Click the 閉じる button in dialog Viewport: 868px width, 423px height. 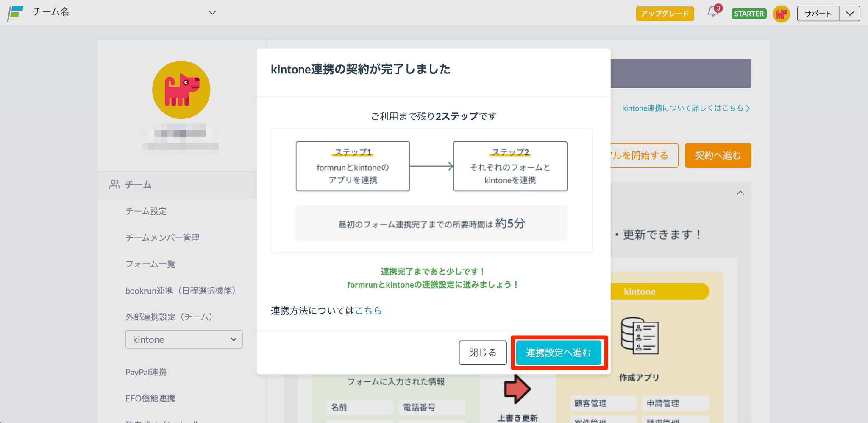[482, 353]
